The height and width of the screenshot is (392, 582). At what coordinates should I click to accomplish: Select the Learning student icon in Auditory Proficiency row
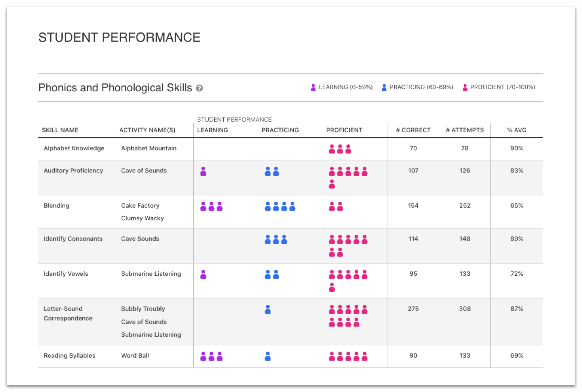click(203, 172)
